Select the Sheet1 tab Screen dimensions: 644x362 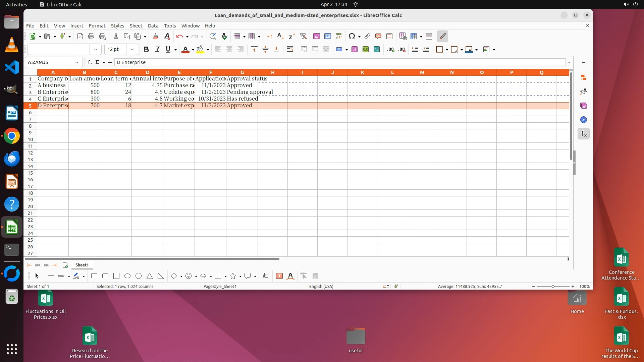[82, 265]
